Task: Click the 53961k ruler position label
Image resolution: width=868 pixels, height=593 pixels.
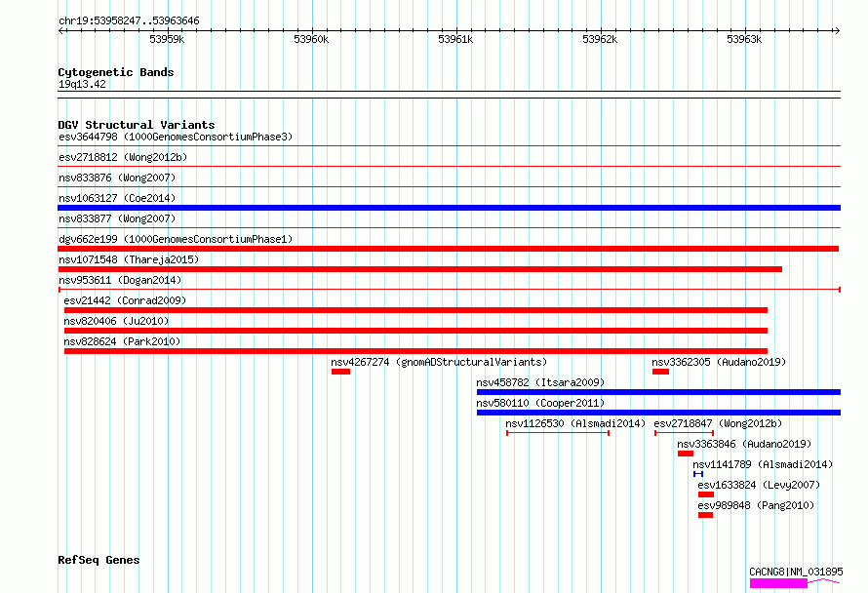Action: coord(455,39)
